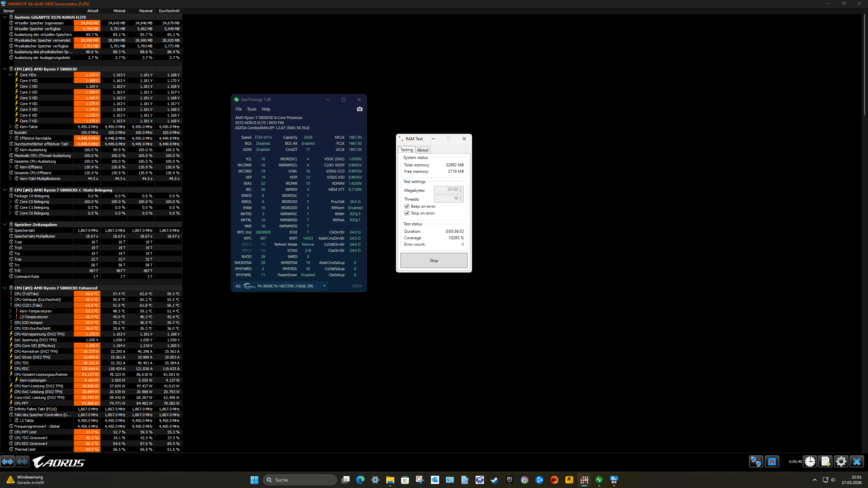
Task: Open the A2 DIMM selector dropdown
Action: point(324,286)
